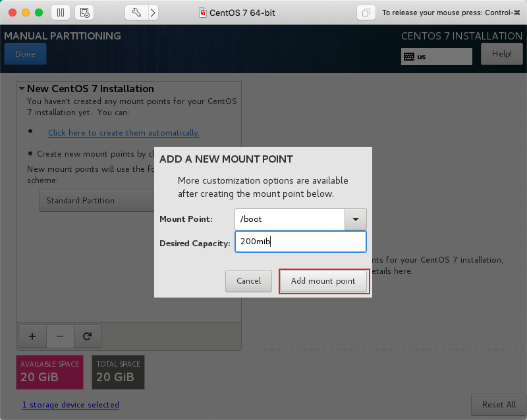
Task: Confirm with the Add mount point button
Action: click(323, 281)
